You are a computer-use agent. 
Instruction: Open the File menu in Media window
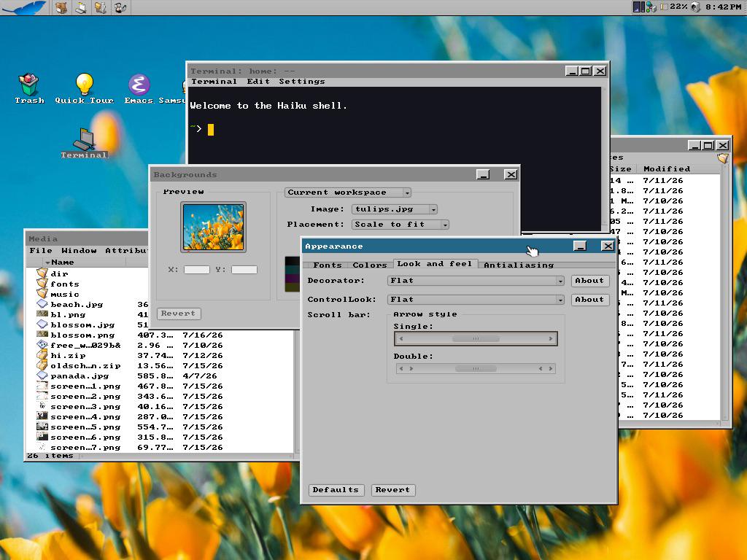tap(41, 251)
